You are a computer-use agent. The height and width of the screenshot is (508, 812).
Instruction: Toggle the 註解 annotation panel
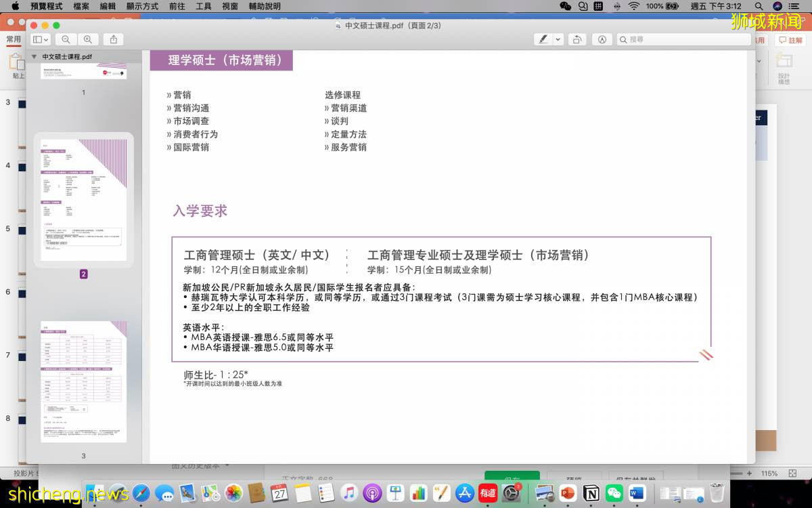(790, 39)
